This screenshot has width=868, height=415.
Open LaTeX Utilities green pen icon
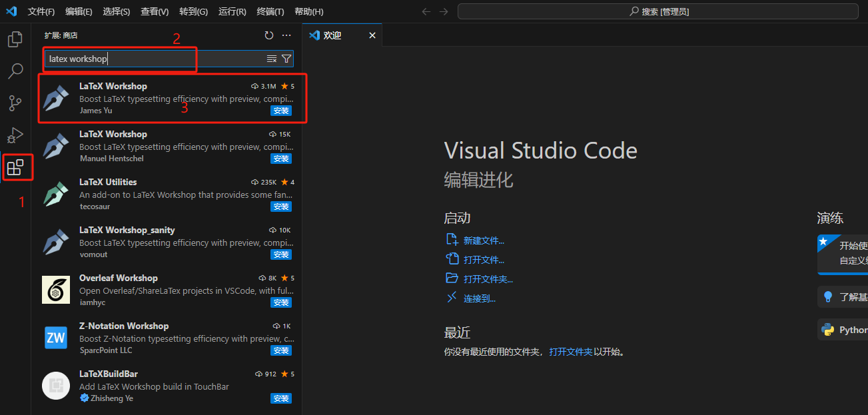click(x=56, y=194)
